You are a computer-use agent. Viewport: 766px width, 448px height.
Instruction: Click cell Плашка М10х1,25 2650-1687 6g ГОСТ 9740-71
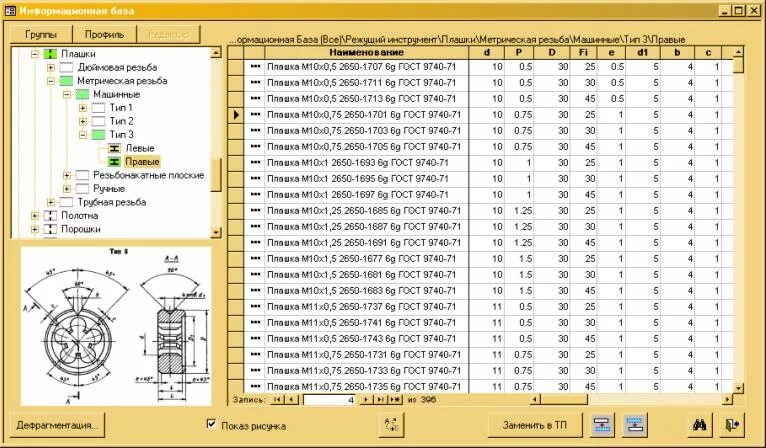(x=366, y=227)
